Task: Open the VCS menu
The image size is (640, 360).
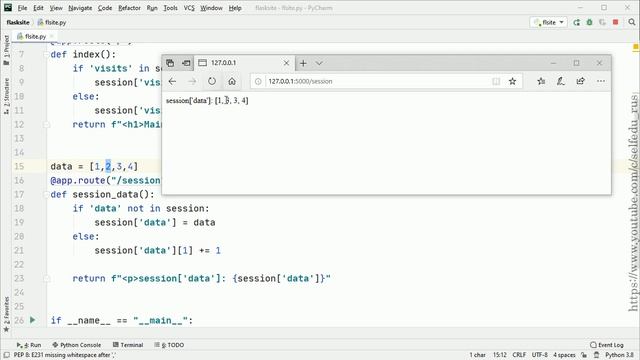Action: coord(189,8)
